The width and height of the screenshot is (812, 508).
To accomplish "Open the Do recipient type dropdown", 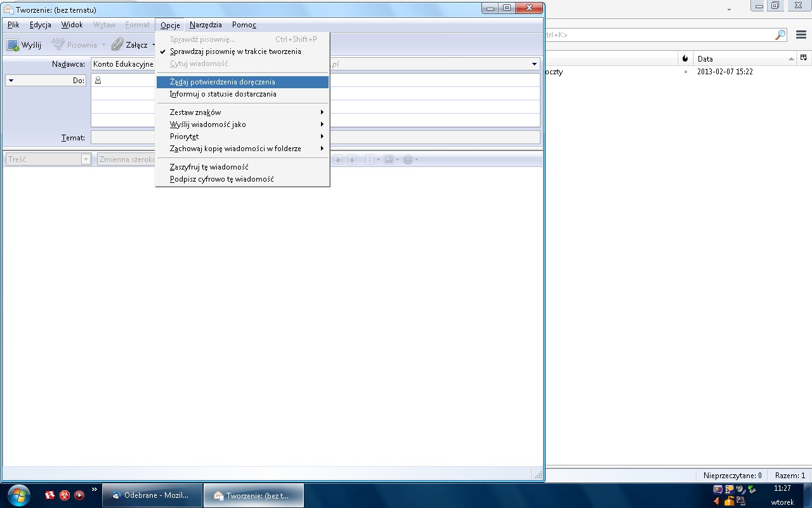I will tap(46, 81).
